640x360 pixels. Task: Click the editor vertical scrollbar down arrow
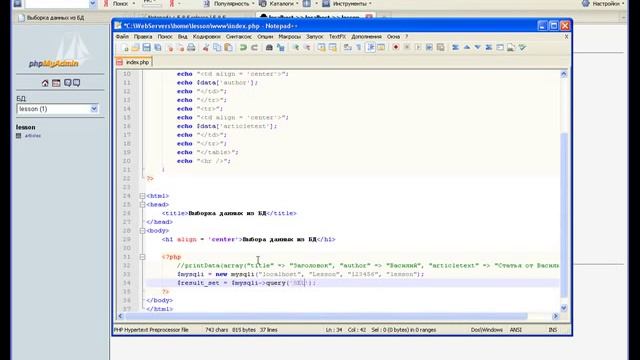[564, 308]
